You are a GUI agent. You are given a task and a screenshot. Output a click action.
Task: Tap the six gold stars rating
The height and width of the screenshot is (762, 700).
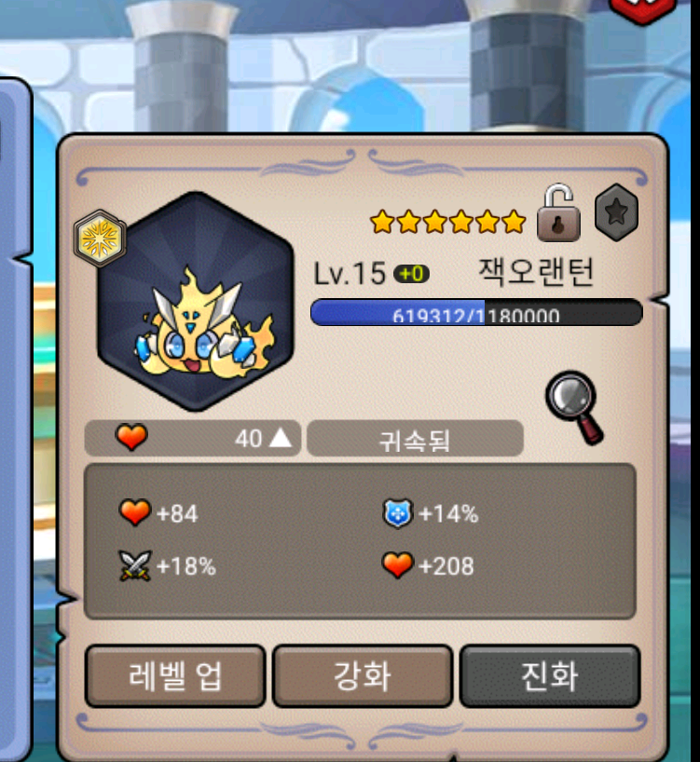[448, 222]
